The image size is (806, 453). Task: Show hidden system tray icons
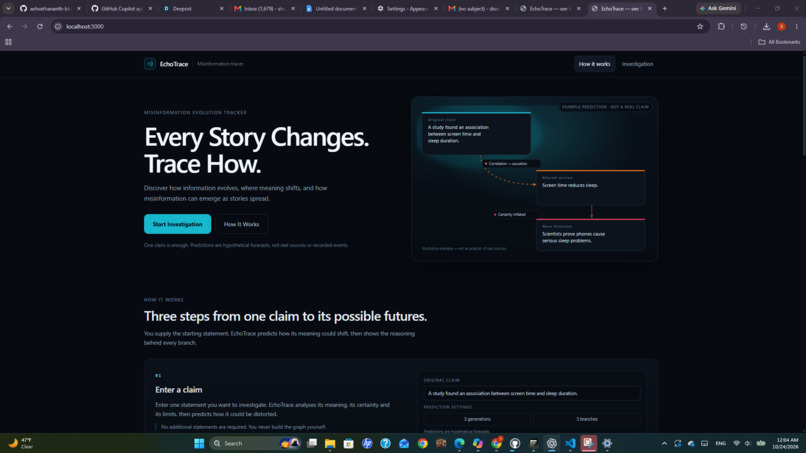[x=664, y=443]
